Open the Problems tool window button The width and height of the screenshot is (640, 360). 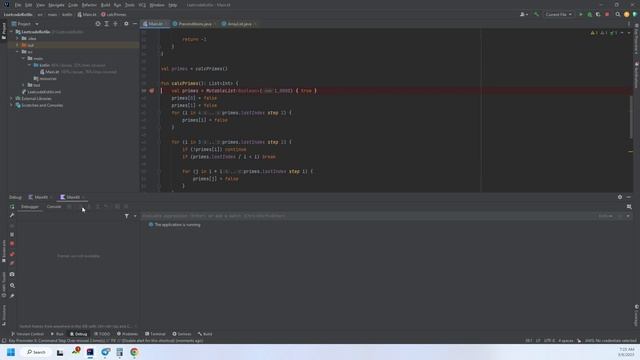(127, 334)
